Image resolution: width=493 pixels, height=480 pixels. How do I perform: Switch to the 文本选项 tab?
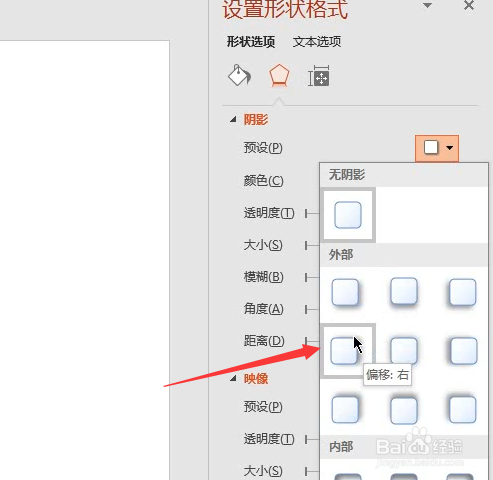pyautogui.click(x=317, y=42)
